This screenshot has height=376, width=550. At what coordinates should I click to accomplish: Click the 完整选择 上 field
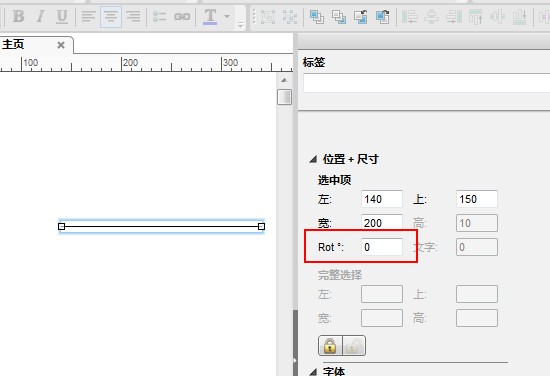click(477, 294)
